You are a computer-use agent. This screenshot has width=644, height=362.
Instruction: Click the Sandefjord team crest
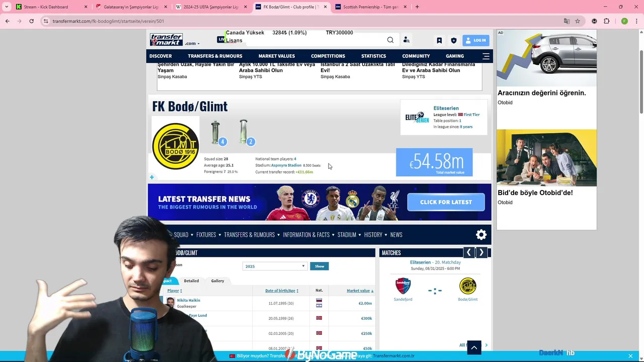pos(403,286)
